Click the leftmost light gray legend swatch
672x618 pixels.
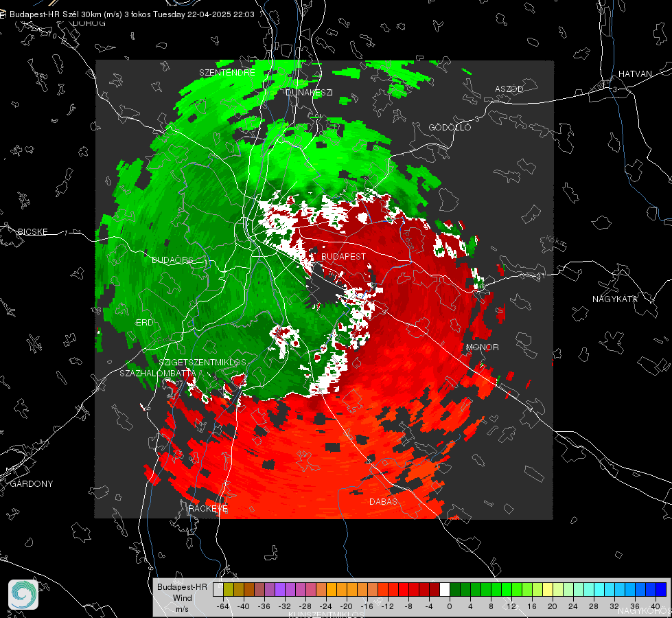[x=218, y=590]
